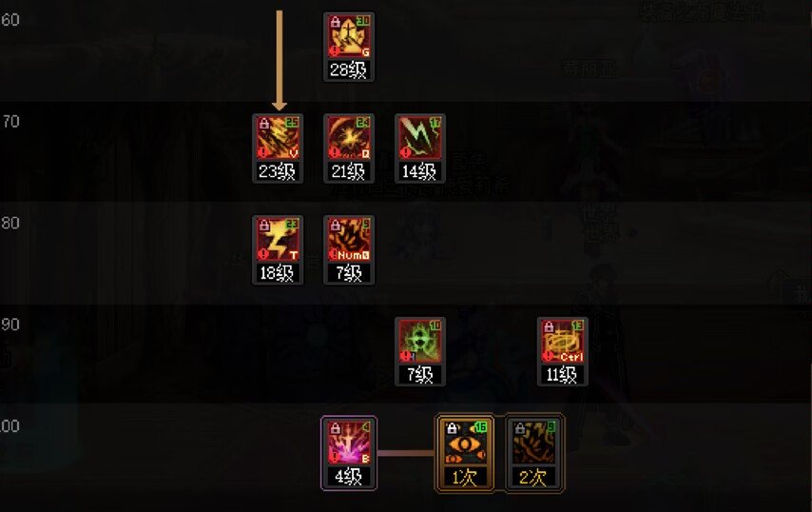Choose the green lightning skill at 14级

tap(420, 138)
